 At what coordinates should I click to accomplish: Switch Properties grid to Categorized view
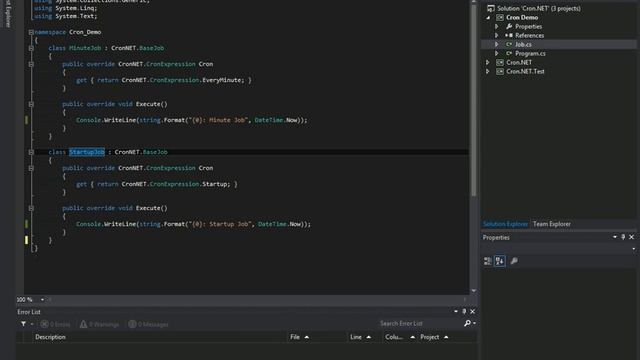click(488, 261)
